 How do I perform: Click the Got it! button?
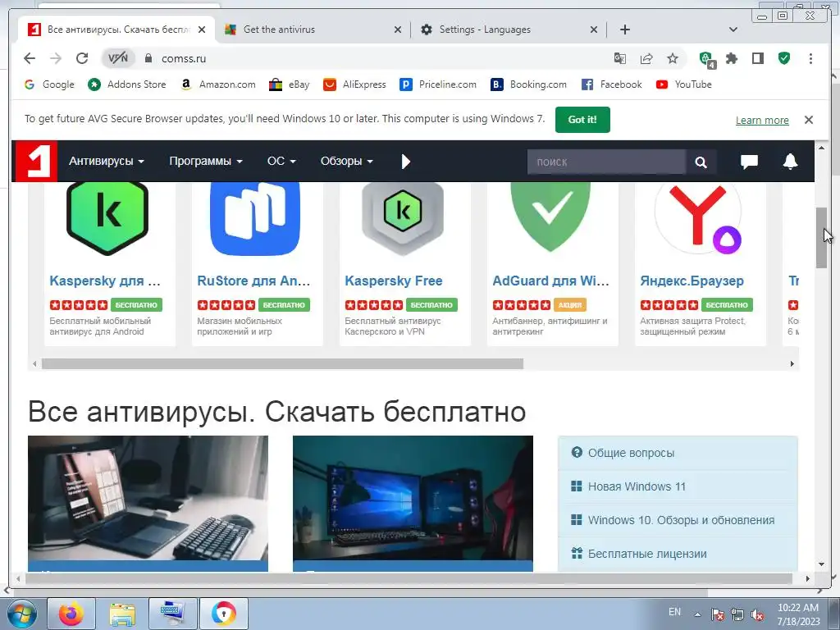[x=582, y=120]
